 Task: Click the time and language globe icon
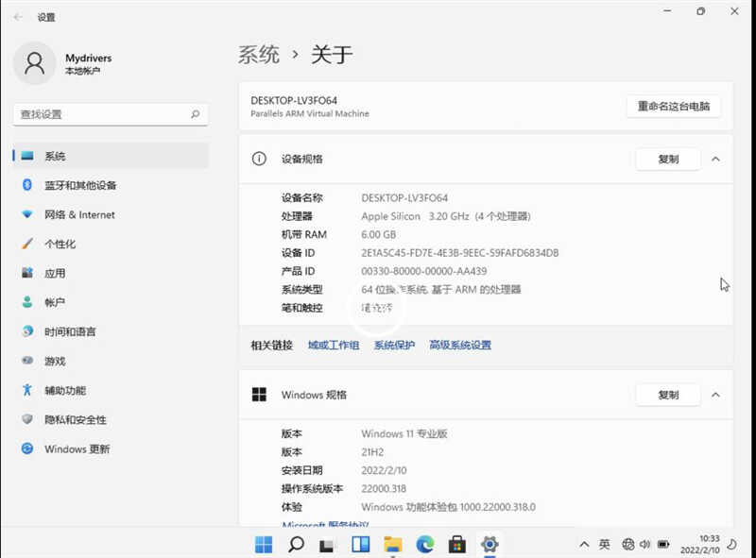[x=27, y=331]
